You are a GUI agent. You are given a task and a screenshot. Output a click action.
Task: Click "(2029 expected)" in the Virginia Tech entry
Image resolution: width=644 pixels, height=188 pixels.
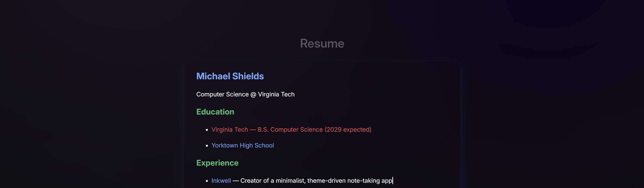click(348, 130)
